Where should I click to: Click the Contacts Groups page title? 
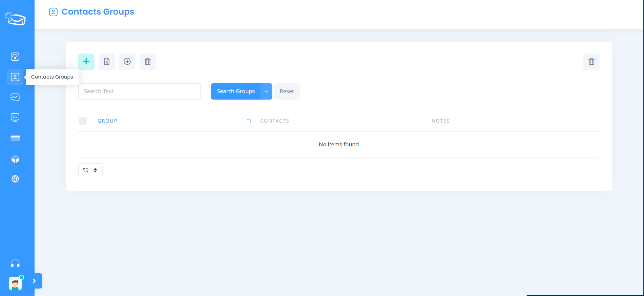[x=98, y=12]
